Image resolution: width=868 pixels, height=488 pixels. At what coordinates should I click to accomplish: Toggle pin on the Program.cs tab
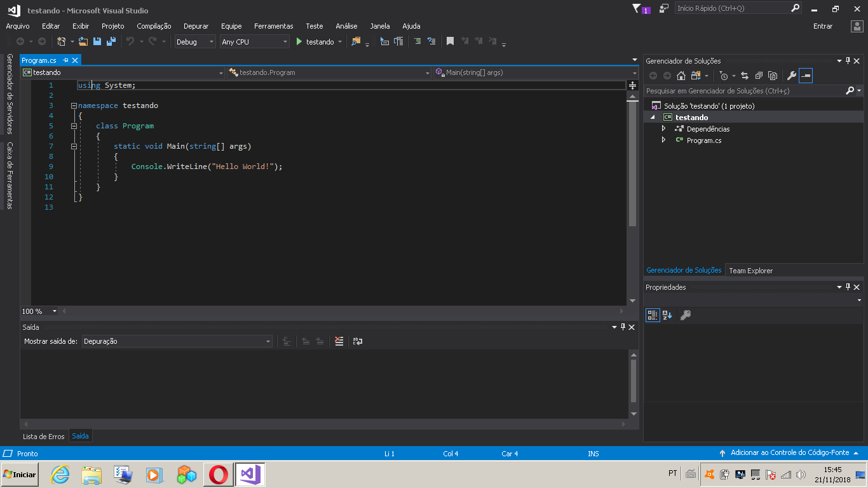tap(65, 60)
